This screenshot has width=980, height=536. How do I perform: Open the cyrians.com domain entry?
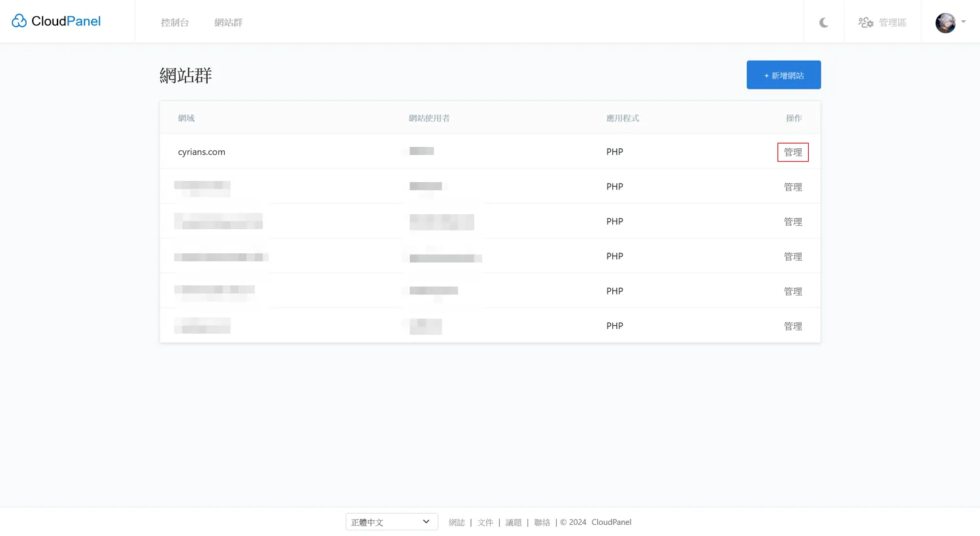point(201,152)
